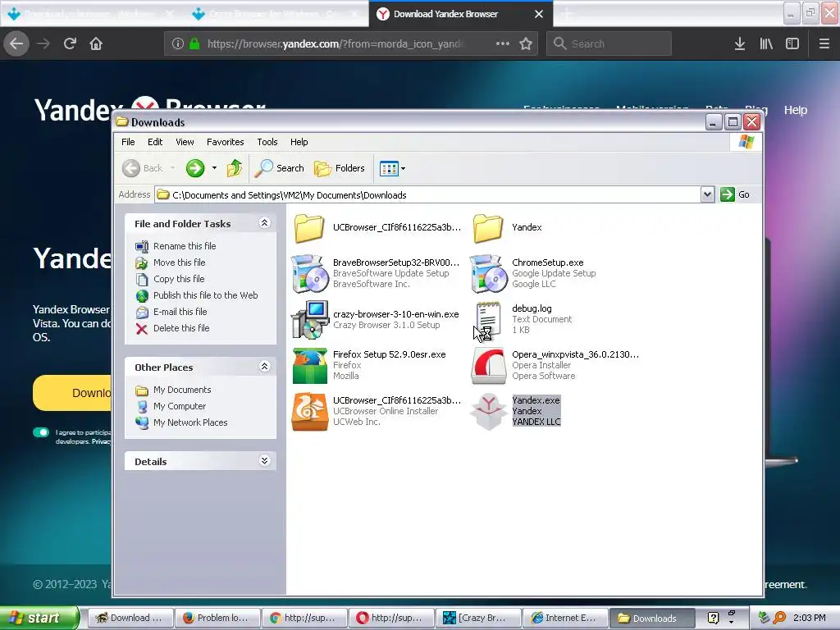Open new tab plus button in Firefox
The height and width of the screenshot is (630, 840).
click(567, 14)
